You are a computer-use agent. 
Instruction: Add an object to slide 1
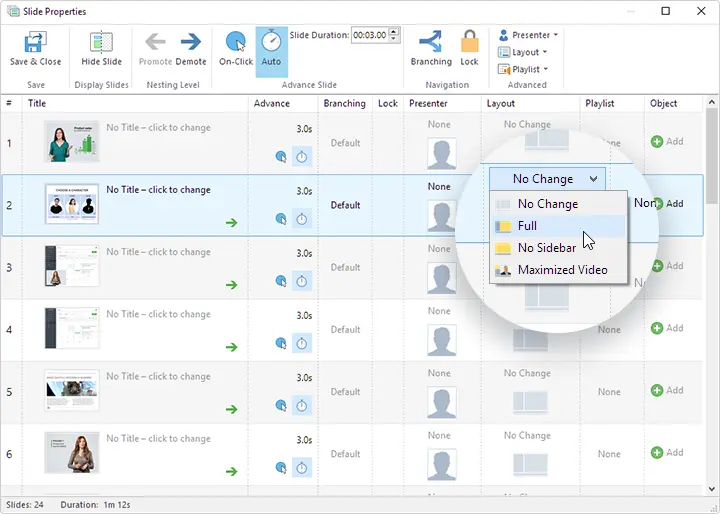coord(667,141)
